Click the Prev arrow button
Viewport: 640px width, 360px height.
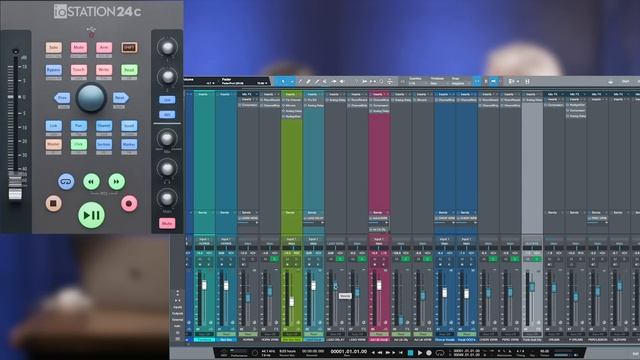click(62, 98)
